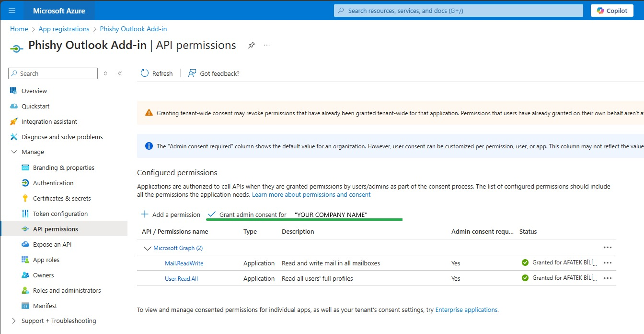The image size is (644, 334).
Task: Open the Expose an API cloud icon
Action: (x=25, y=244)
